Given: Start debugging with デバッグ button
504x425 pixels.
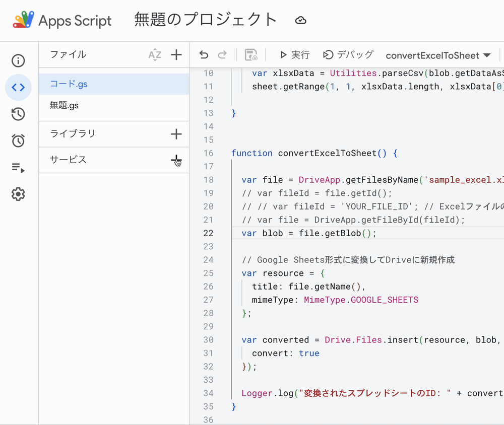Looking at the screenshot, I should coord(348,55).
